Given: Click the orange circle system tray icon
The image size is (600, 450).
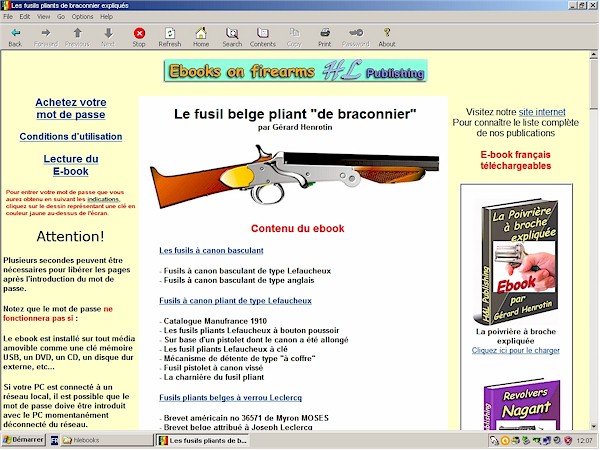Looking at the screenshot, I should pyautogui.click(x=505, y=441).
